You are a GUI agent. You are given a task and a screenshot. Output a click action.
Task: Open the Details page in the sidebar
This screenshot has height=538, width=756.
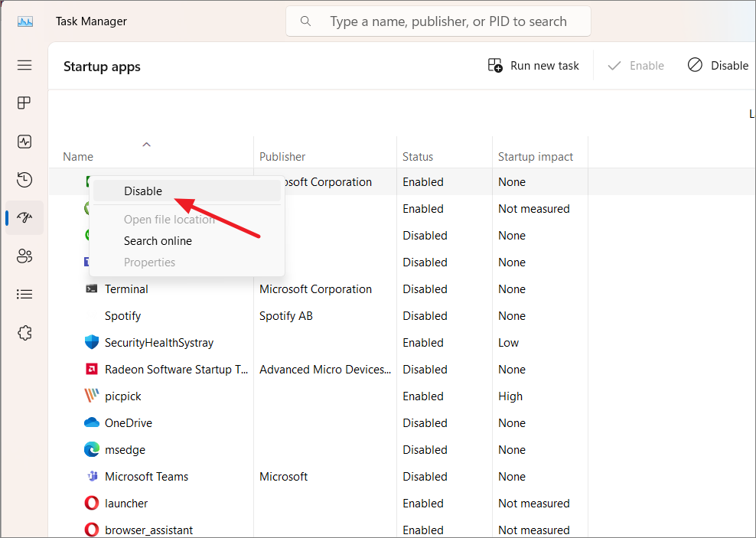(x=24, y=294)
